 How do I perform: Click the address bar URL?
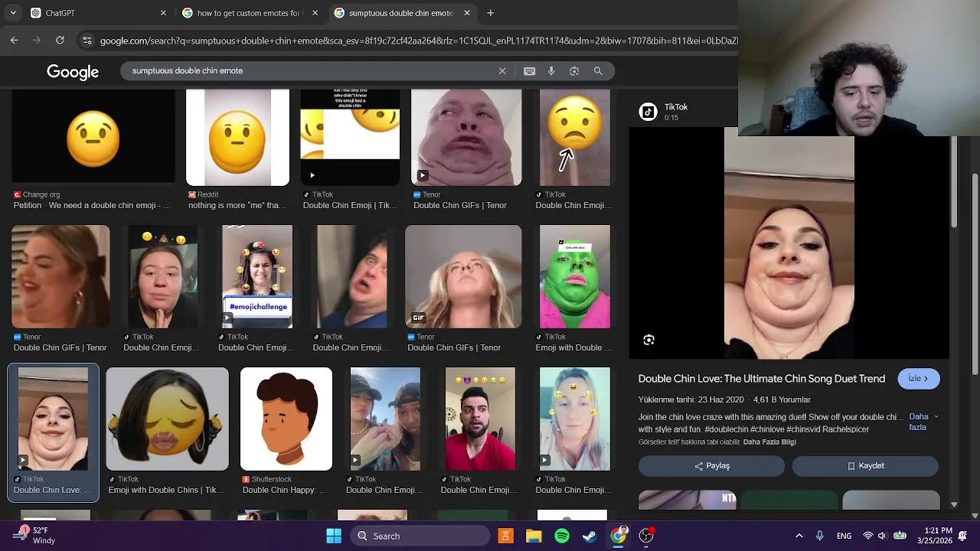(x=417, y=41)
